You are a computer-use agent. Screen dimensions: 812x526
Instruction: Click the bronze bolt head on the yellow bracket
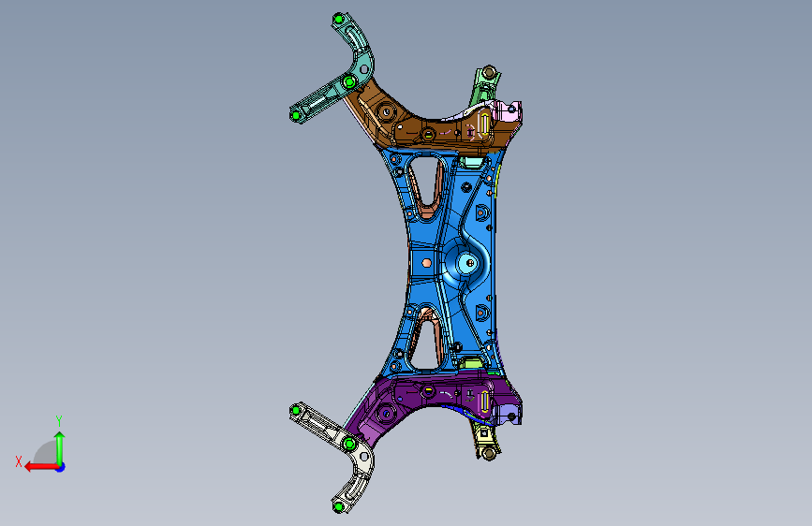click(x=488, y=454)
